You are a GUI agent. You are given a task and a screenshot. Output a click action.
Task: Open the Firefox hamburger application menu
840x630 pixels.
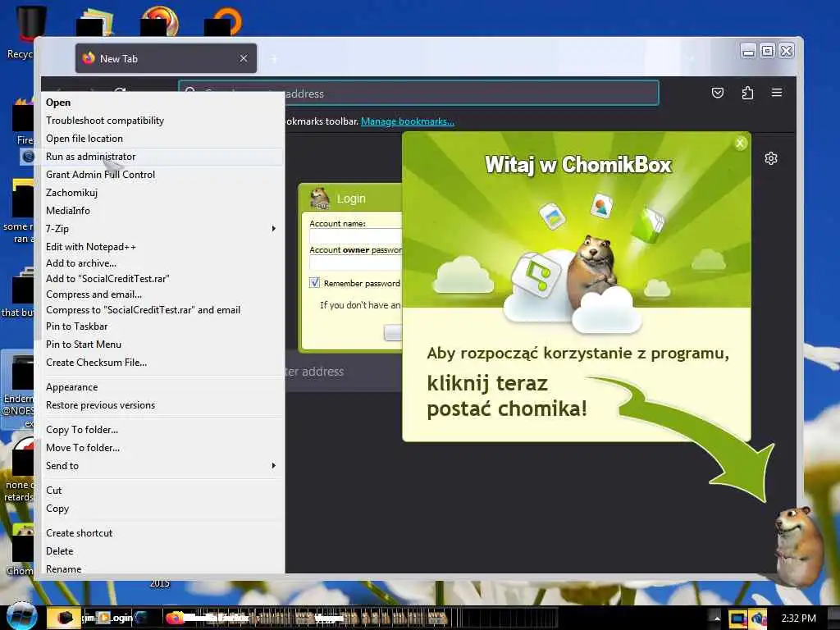click(776, 93)
